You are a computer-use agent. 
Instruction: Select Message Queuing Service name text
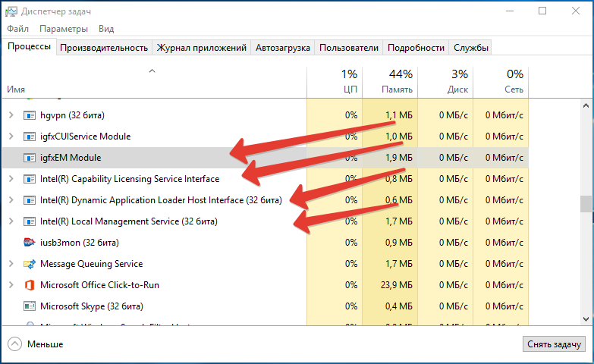tap(91, 264)
